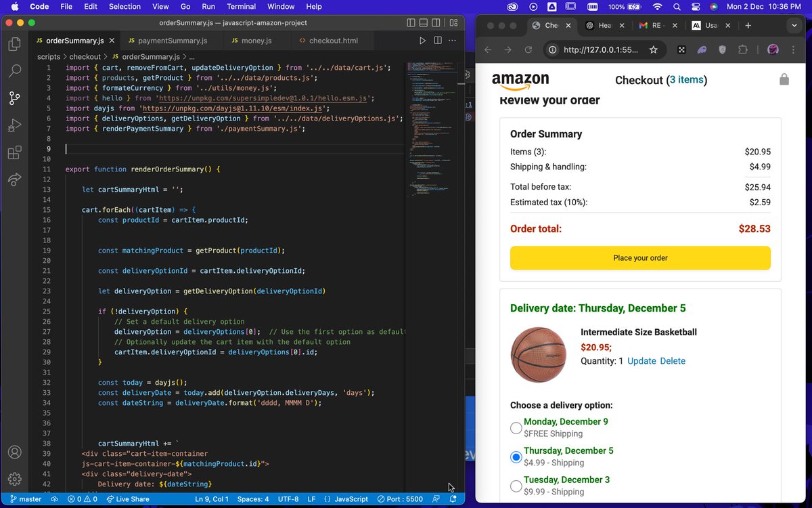Open the notifications bell in status bar
The width and height of the screenshot is (812, 508).
pos(453,499)
